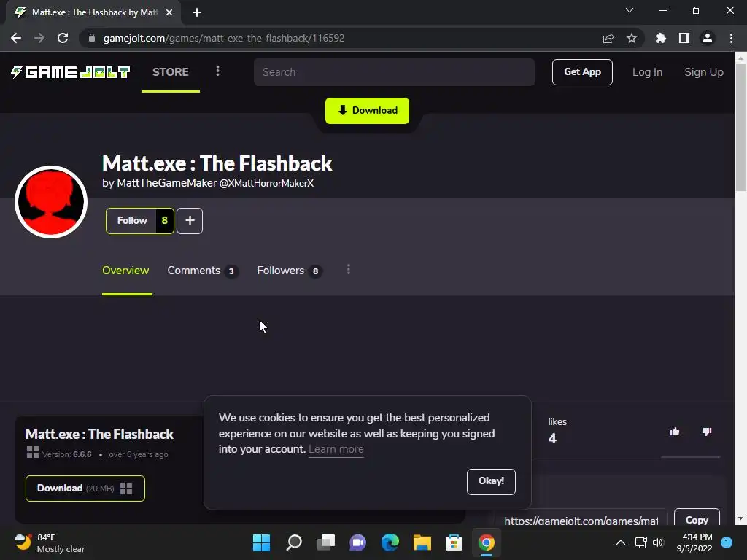Open the volume control in system tray
This screenshot has width=747, height=560.
(x=658, y=542)
